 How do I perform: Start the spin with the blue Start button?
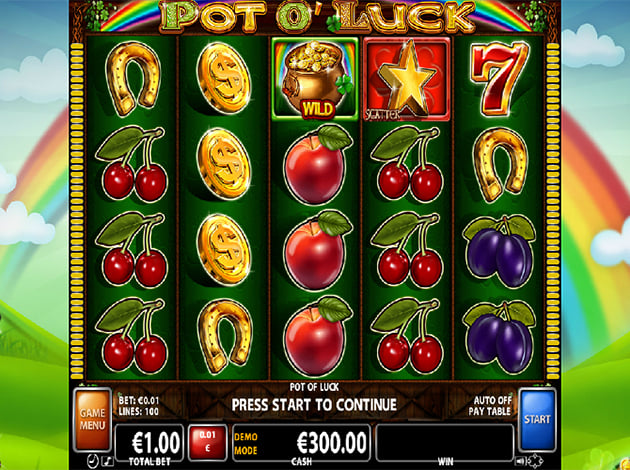(537, 419)
